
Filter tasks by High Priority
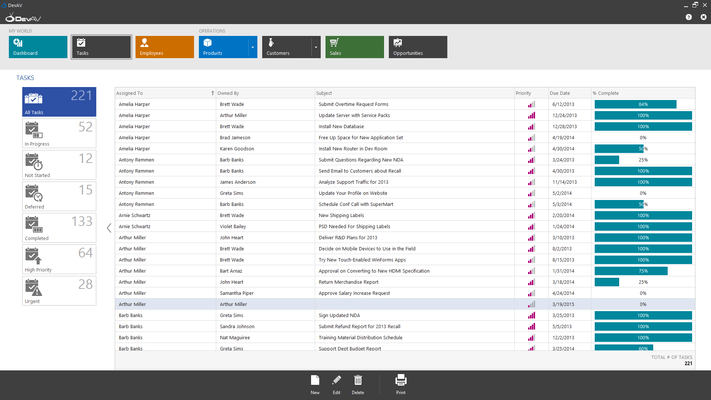[x=59, y=259]
